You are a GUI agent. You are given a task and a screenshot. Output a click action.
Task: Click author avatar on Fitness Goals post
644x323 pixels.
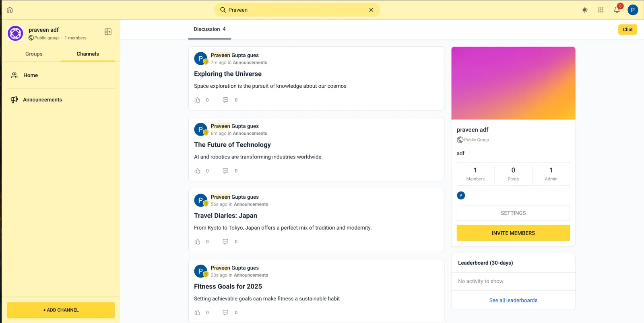pos(200,271)
